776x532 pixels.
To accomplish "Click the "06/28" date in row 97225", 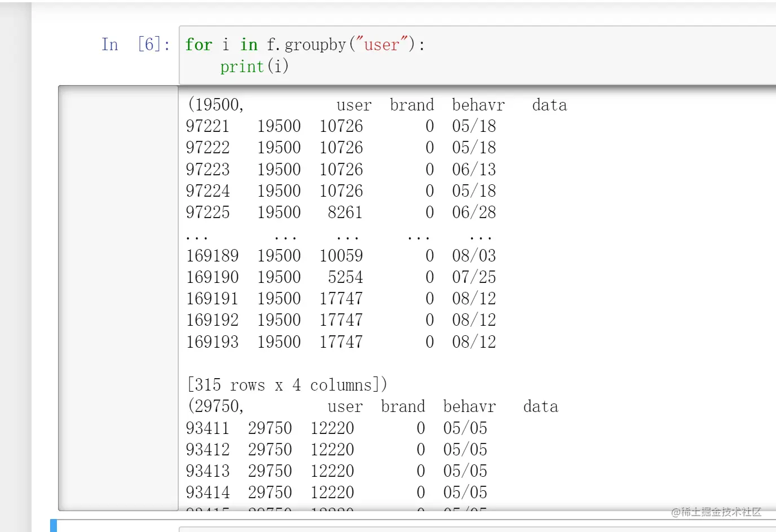I will [474, 212].
